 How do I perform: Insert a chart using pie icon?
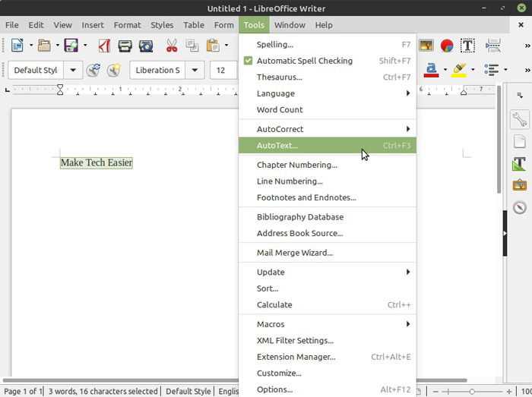[x=447, y=46]
